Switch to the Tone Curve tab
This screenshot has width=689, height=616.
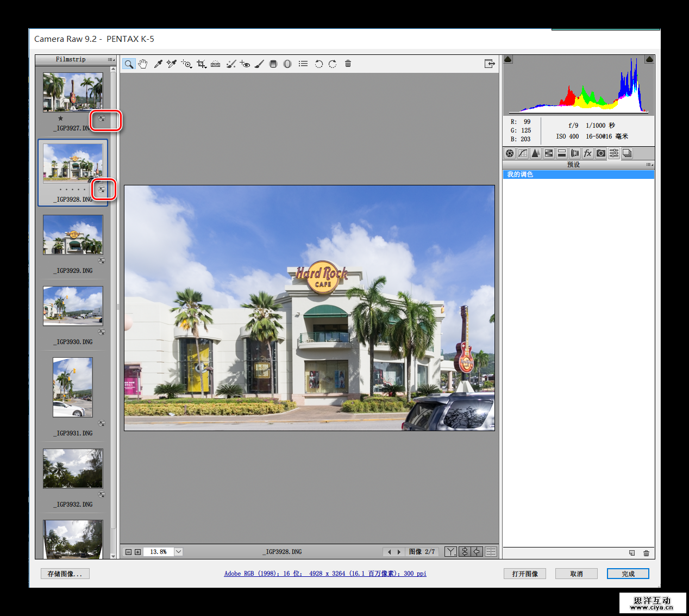click(x=523, y=153)
